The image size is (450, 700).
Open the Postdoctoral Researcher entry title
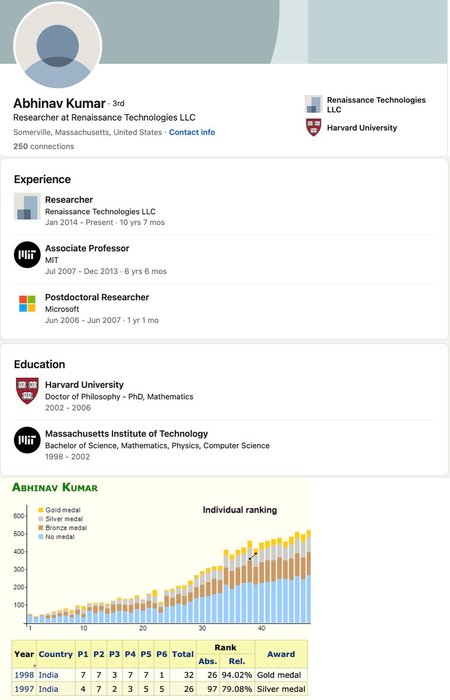pos(97,297)
